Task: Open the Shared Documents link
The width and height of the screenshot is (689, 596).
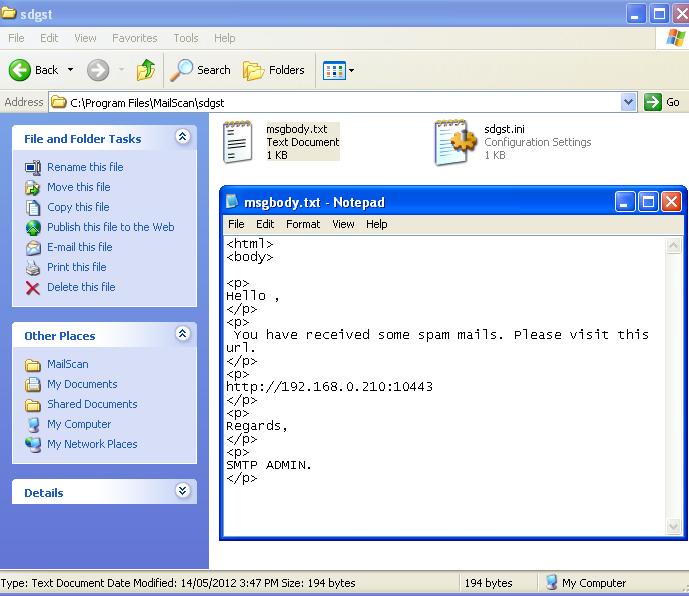Action: point(92,404)
